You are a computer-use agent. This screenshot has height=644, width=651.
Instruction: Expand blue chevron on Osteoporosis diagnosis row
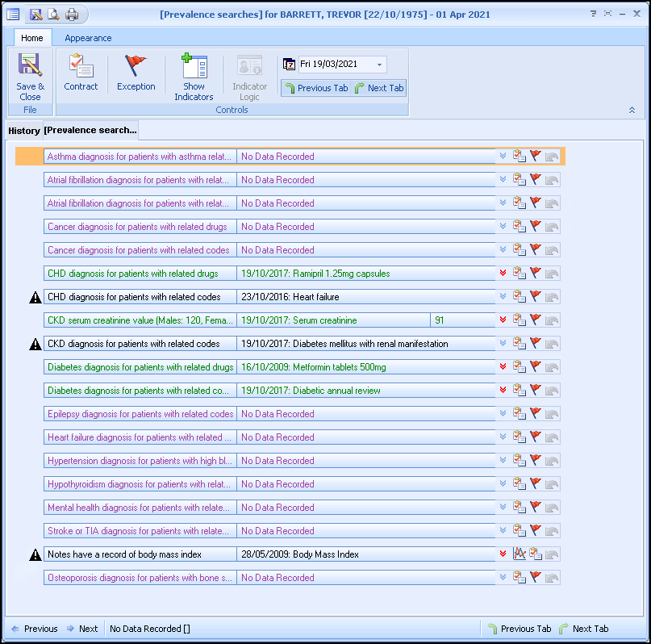[503, 578]
